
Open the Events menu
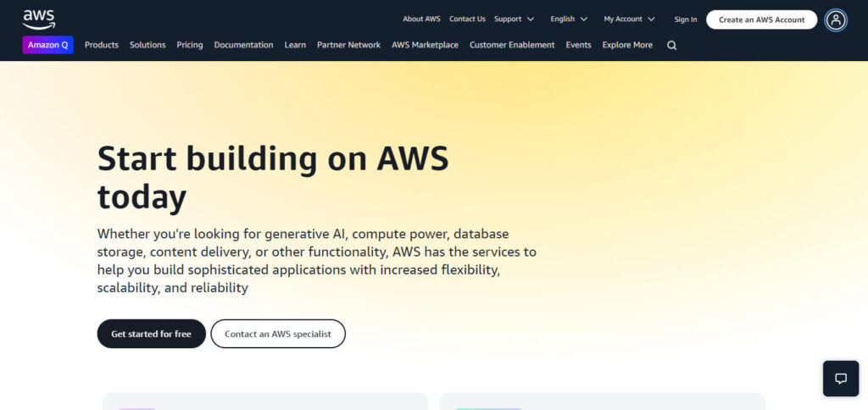click(x=578, y=45)
